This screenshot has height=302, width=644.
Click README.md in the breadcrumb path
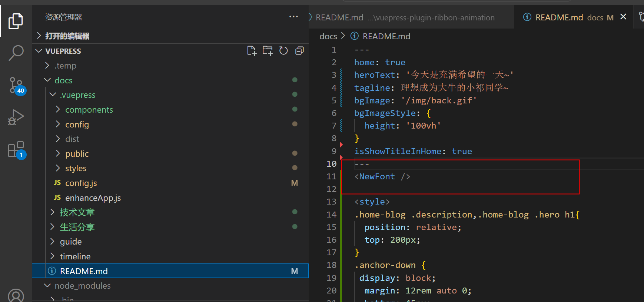coord(386,36)
